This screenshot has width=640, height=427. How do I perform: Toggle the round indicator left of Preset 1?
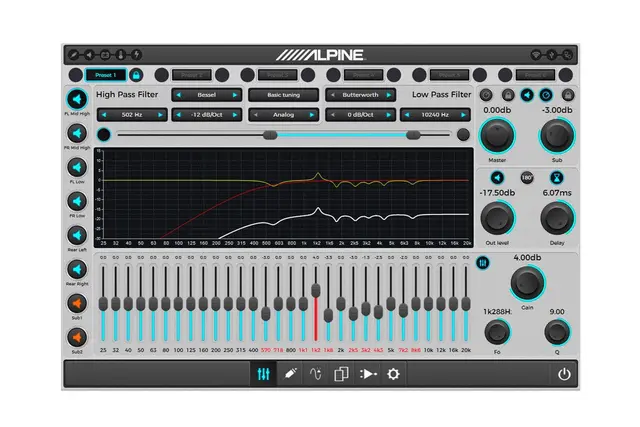click(76, 75)
